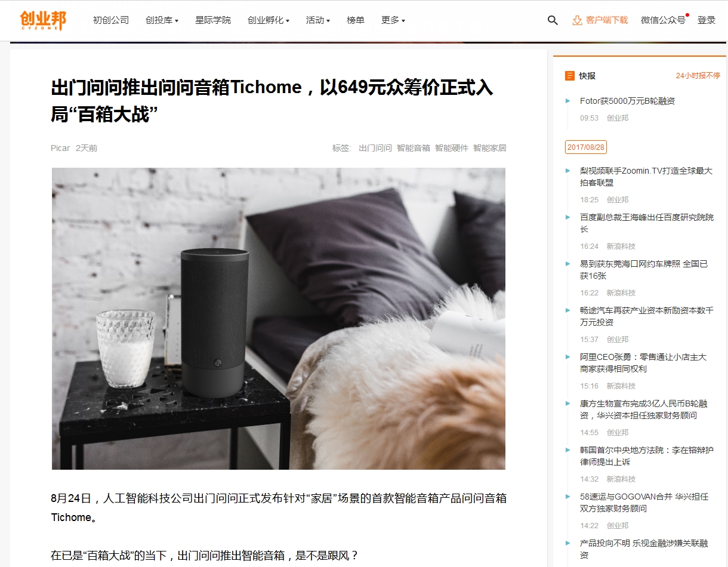The height and width of the screenshot is (567, 728).
Task: Open the 活动 dropdown menu
Action: pyautogui.click(x=318, y=20)
